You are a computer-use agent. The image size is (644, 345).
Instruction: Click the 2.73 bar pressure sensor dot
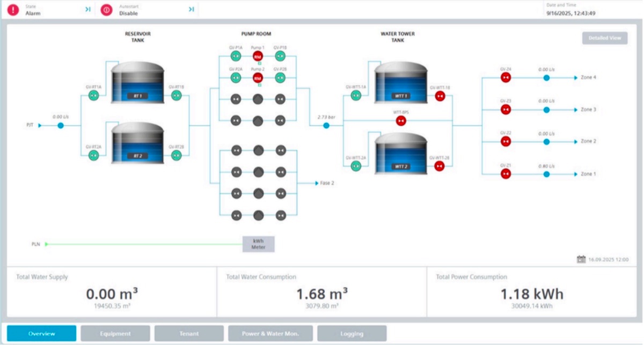[x=326, y=126]
